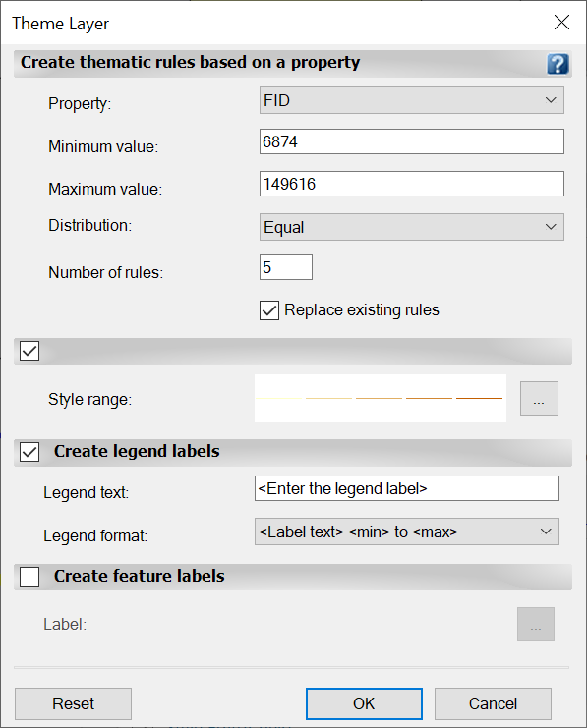This screenshot has width=587, height=728.
Task: Expand the Distribution dropdown set to Equal
Action: (412, 227)
